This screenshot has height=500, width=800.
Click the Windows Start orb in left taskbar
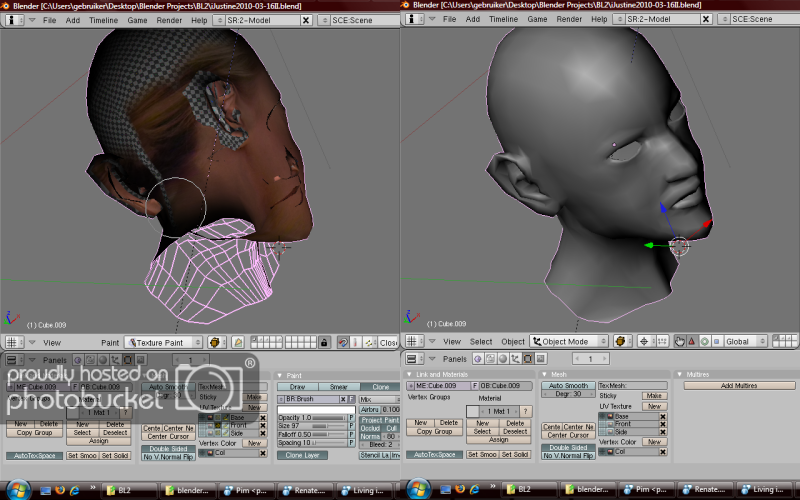19,489
